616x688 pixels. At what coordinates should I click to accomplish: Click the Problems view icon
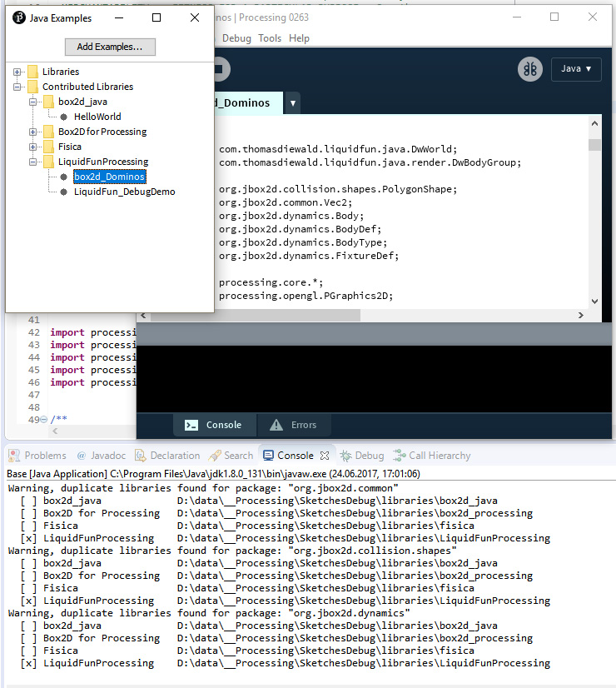(14, 456)
